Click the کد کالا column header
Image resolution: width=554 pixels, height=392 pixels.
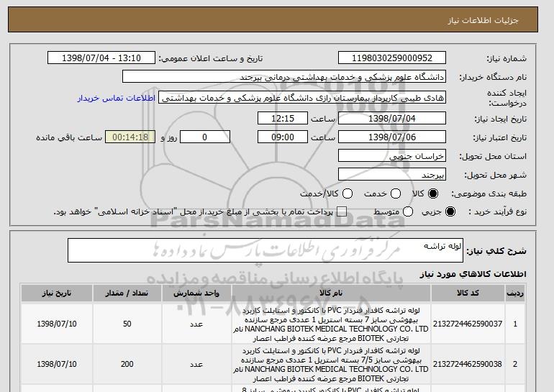[x=468, y=293]
